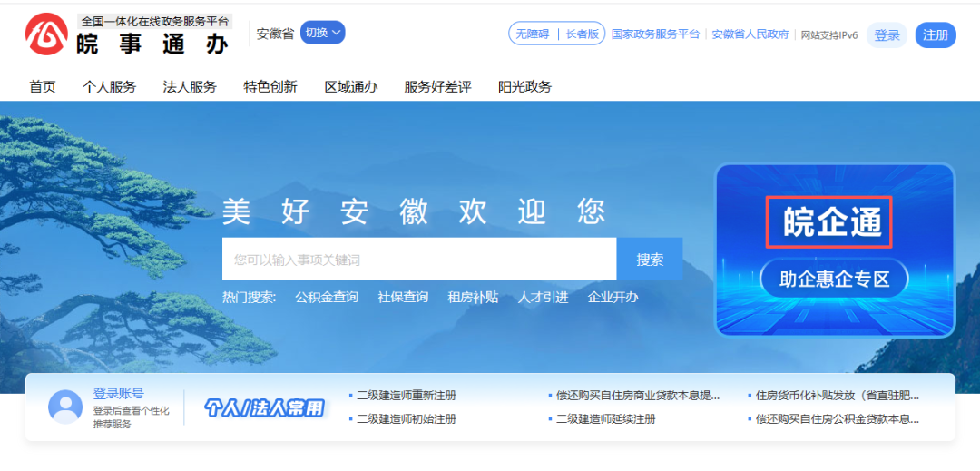Viewport: 980px width, 471px height.
Task: Open 偿还购买自住房公积金贷款本息 service
Action: point(838,419)
